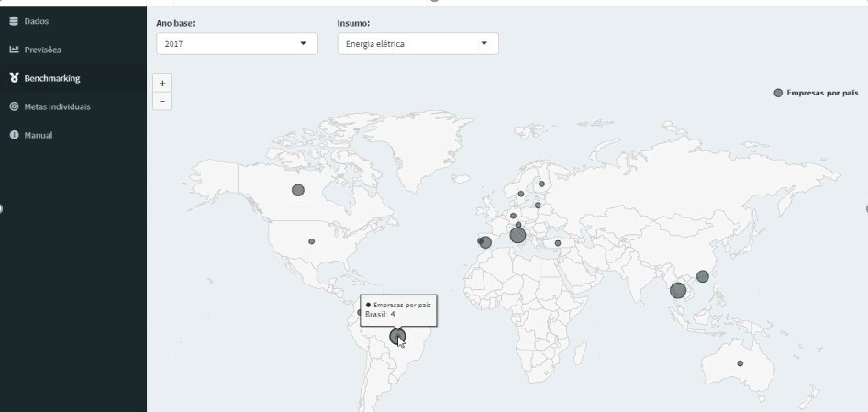868x412 pixels.
Task: Expand Insumo list via its arrow
Action: 484,43
